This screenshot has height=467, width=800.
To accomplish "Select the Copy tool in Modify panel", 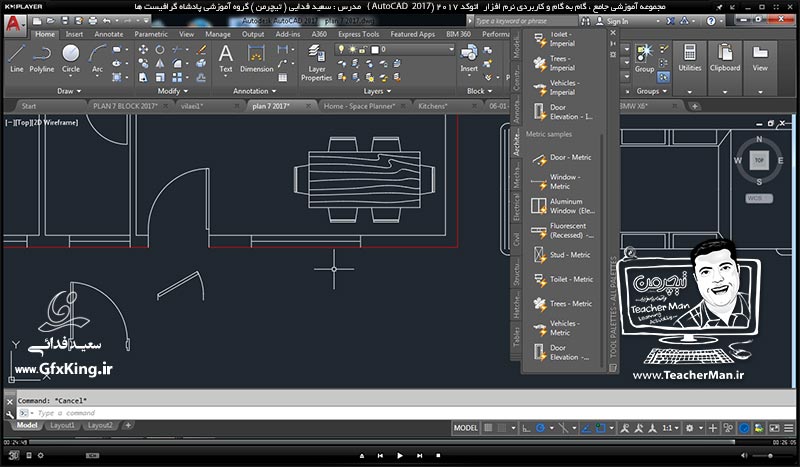I will click(x=143, y=63).
